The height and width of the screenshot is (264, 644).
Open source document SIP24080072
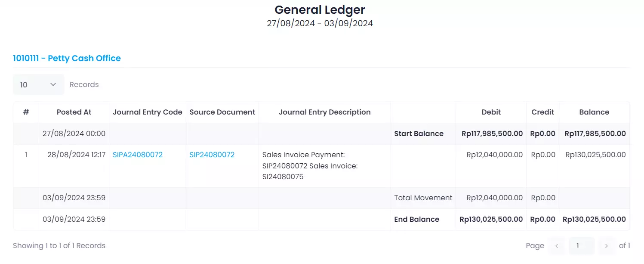[x=212, y=155]
